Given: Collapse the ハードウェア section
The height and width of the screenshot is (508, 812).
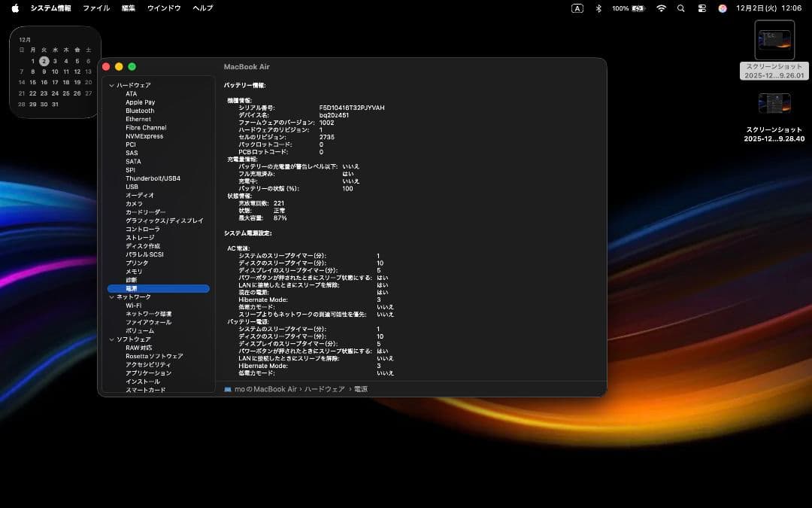Looking at the screenshot, I should coord(111,84).
